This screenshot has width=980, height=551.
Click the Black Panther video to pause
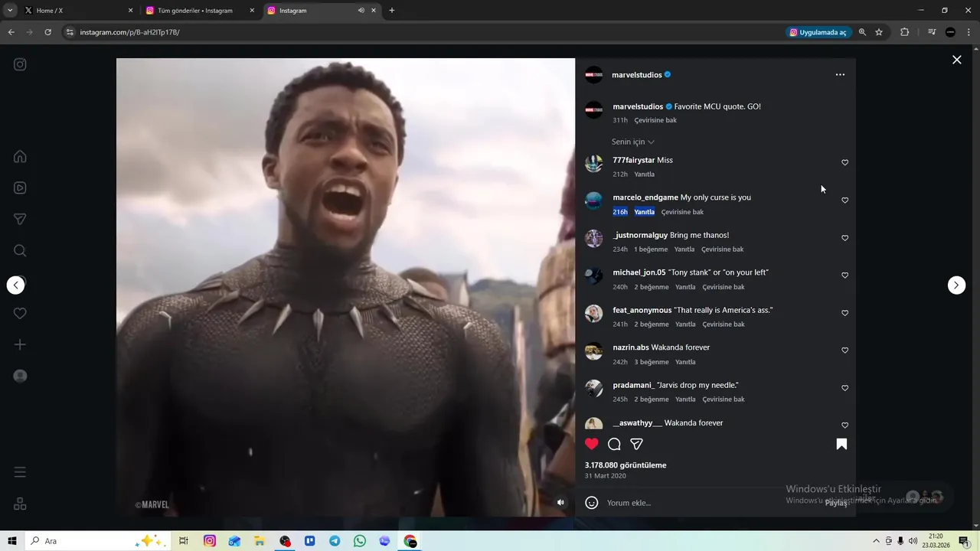pos(345,287)
